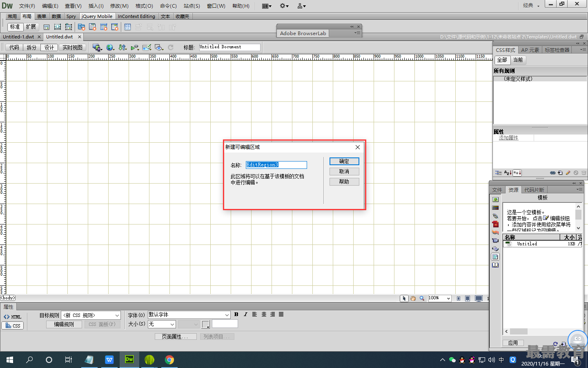Open the workspace switcher 经典 dropdown
The image size is (588, 368).
coord(531,6)
